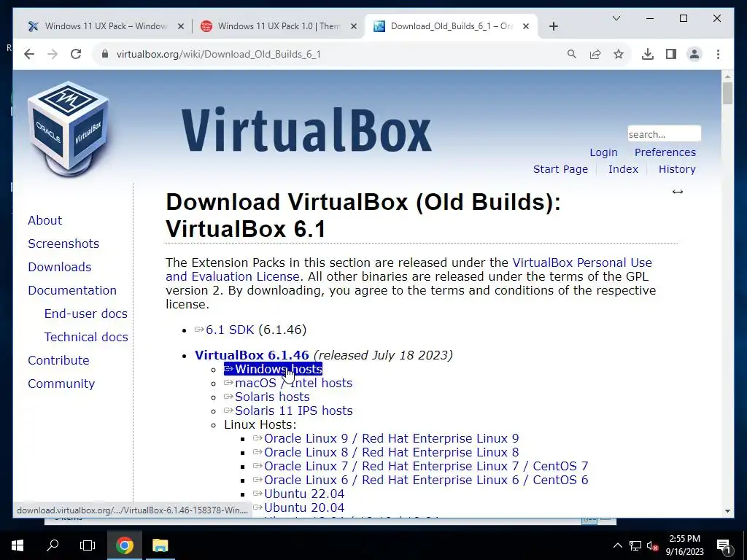Open the Login link
Screen dimensions: 747x560
pyautogui.click(x=603, y=152)
